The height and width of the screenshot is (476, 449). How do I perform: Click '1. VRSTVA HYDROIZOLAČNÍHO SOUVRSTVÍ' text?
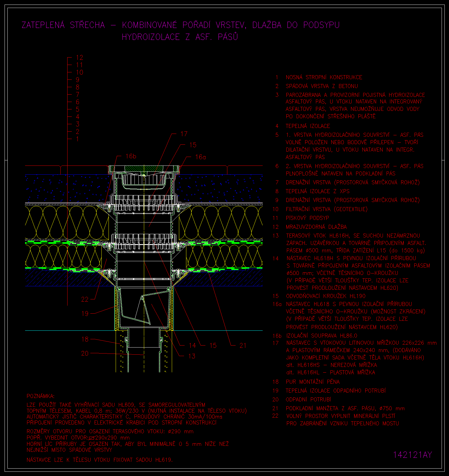pos(338,135)
